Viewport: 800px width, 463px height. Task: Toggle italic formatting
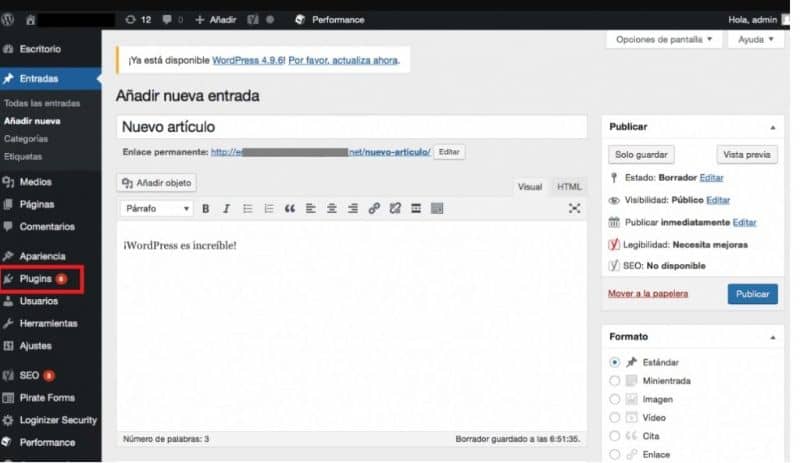click(227, 208)
